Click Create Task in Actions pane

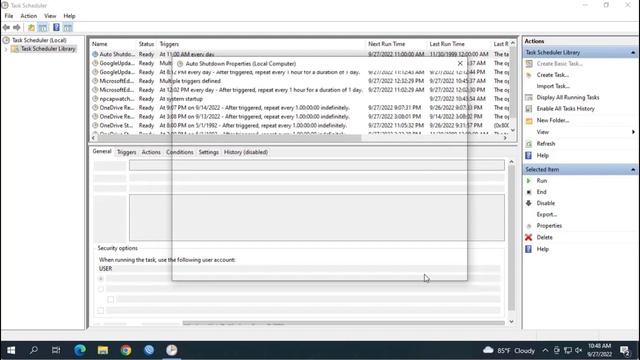click(553, 75)
